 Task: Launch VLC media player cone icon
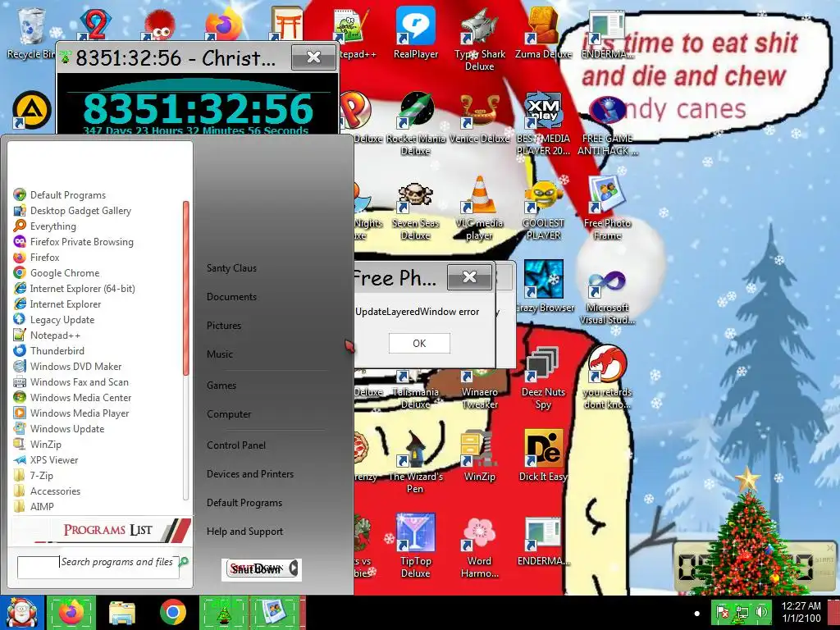[479, 208]
